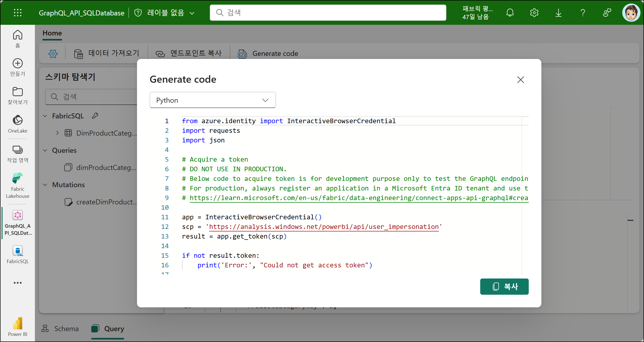Click the 'DO NOT USE IN PRODUCTION' comment
The height and width of the screenshot is (342, 644).
tap(234, 169)
